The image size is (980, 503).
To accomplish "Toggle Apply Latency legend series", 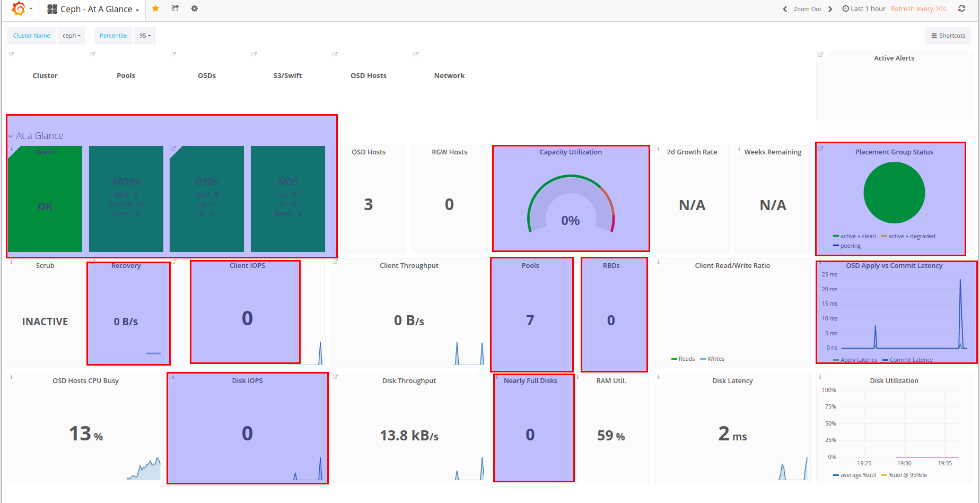I will click(855, 360).
